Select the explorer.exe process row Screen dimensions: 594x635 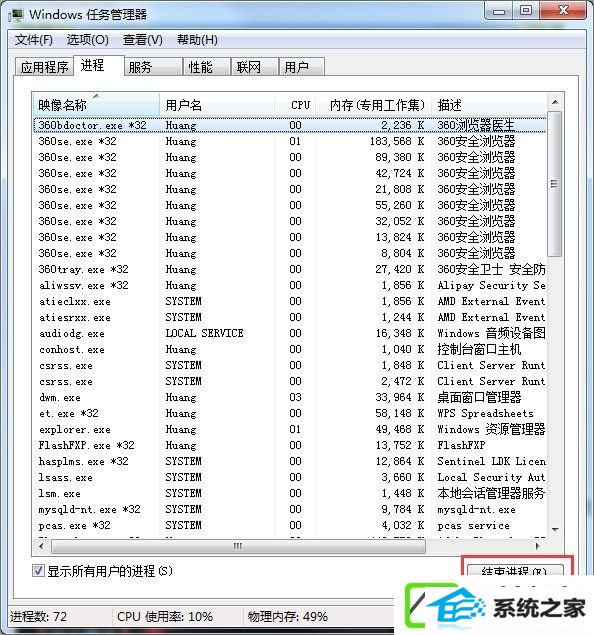tap(289, 429)
